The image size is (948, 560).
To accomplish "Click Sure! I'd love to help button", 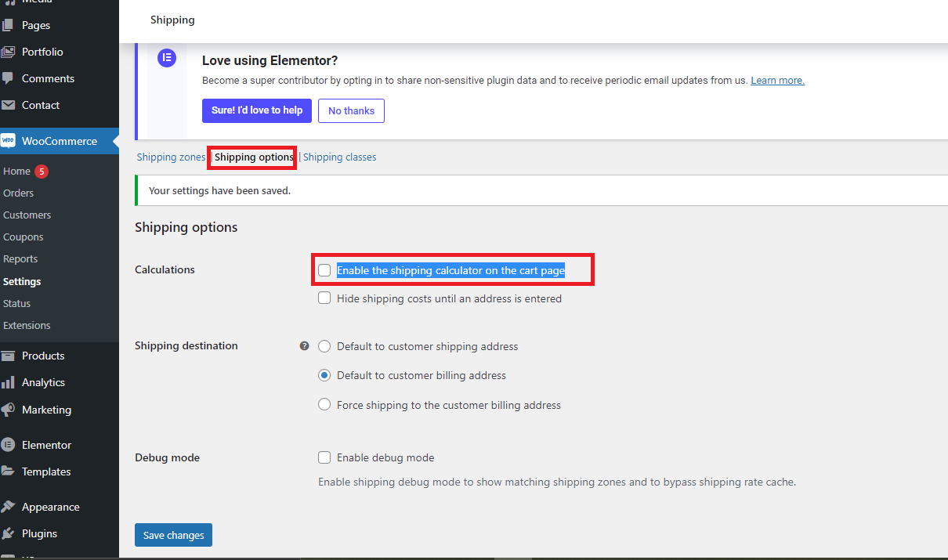I will 257,110.
